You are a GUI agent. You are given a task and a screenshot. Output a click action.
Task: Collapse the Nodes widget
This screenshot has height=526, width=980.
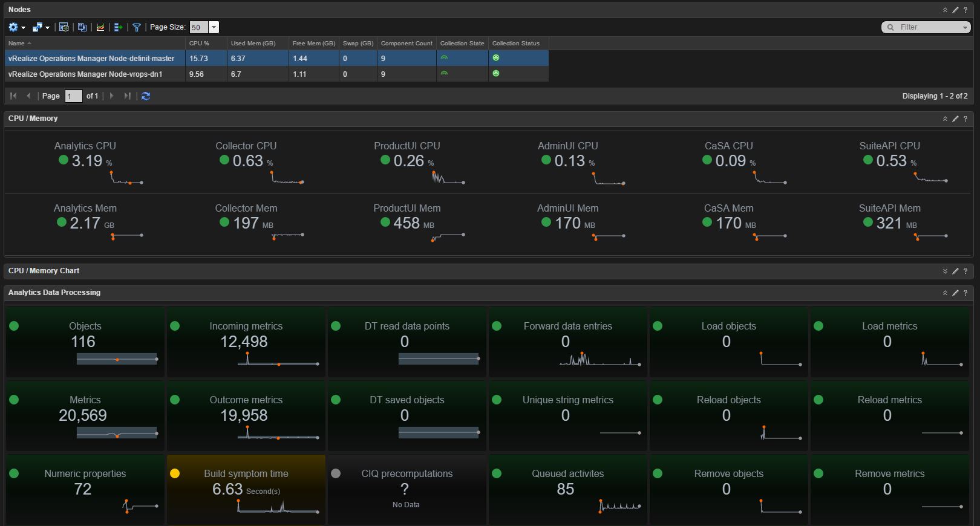click(x=945, y=10)
